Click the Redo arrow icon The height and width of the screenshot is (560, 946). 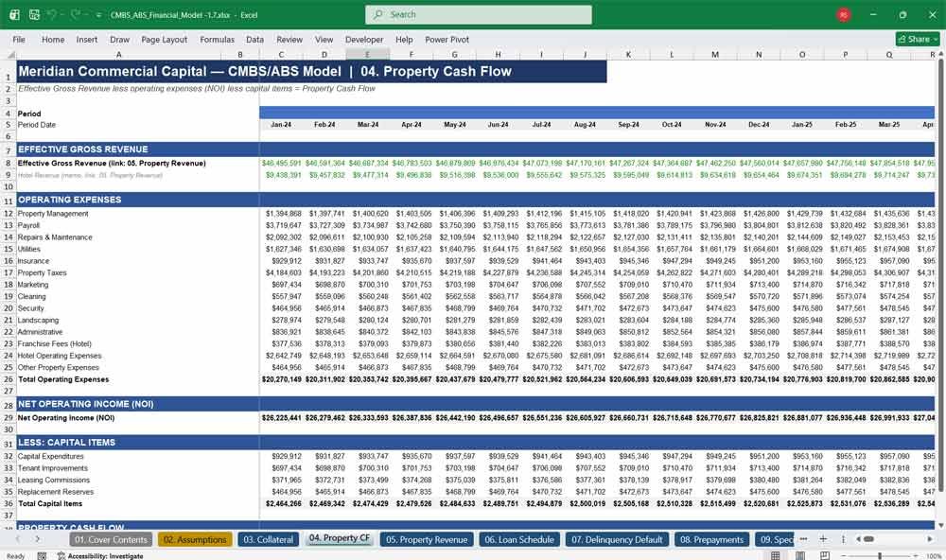(x=76, y=14)
